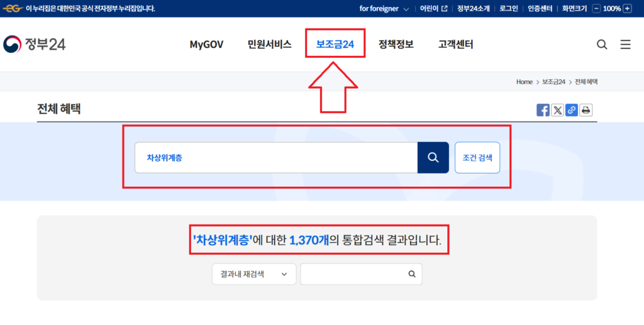Screen dimensions: 644x325
Task: Click the 정부24 logo
Action: (35, 44)
